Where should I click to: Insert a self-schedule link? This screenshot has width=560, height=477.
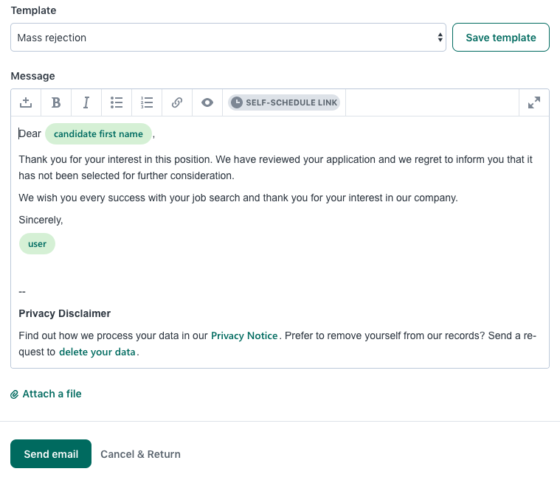pyautogui.click(x=284, y=102)
